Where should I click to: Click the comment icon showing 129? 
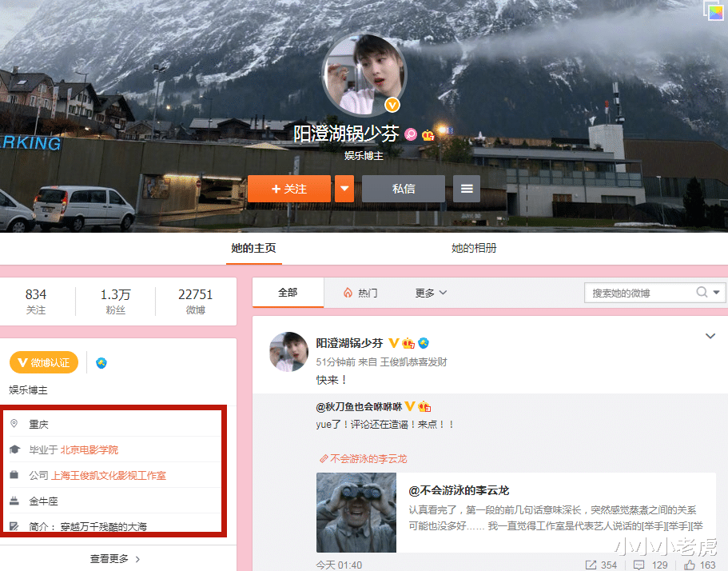(638, 565)
